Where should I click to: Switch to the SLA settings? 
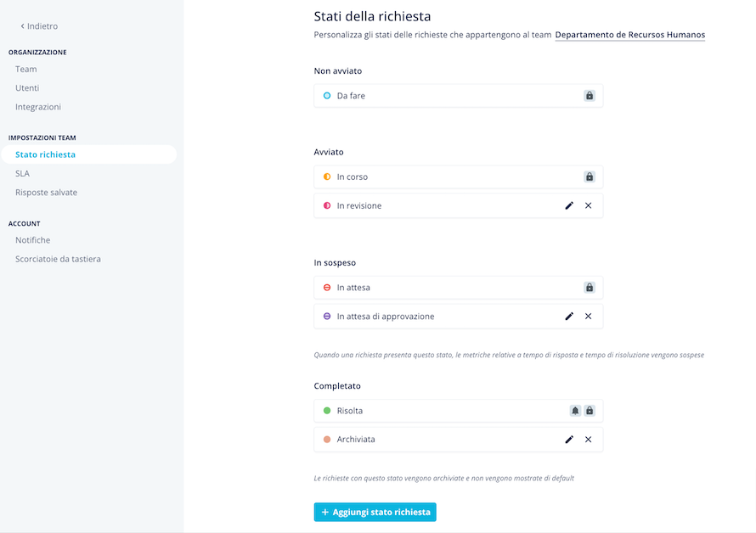point(22,173)
